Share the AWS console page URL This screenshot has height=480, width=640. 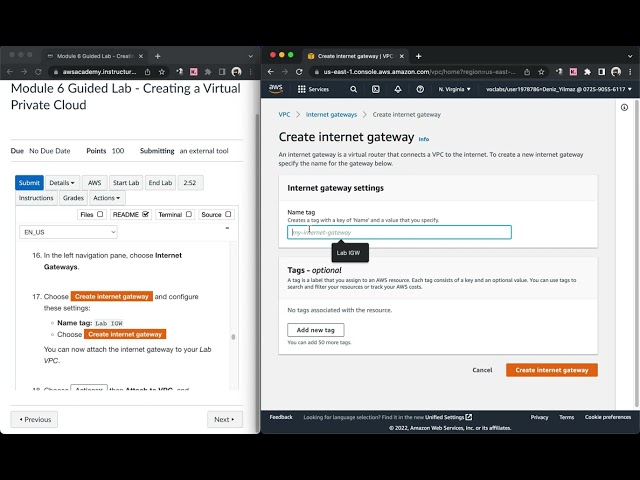pos(527,72)
